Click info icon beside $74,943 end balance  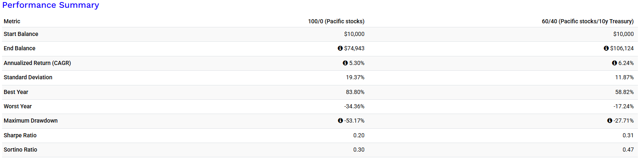[340, 48]
